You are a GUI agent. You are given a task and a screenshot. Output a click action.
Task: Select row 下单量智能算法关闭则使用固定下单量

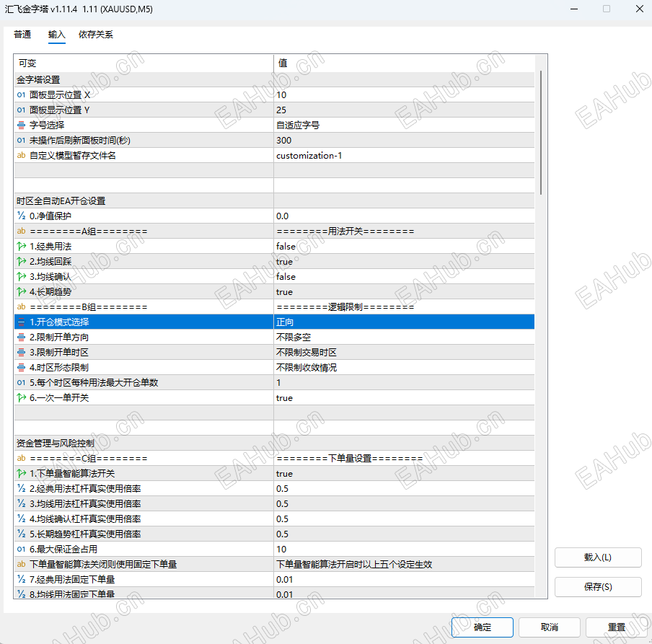point(275,564)
